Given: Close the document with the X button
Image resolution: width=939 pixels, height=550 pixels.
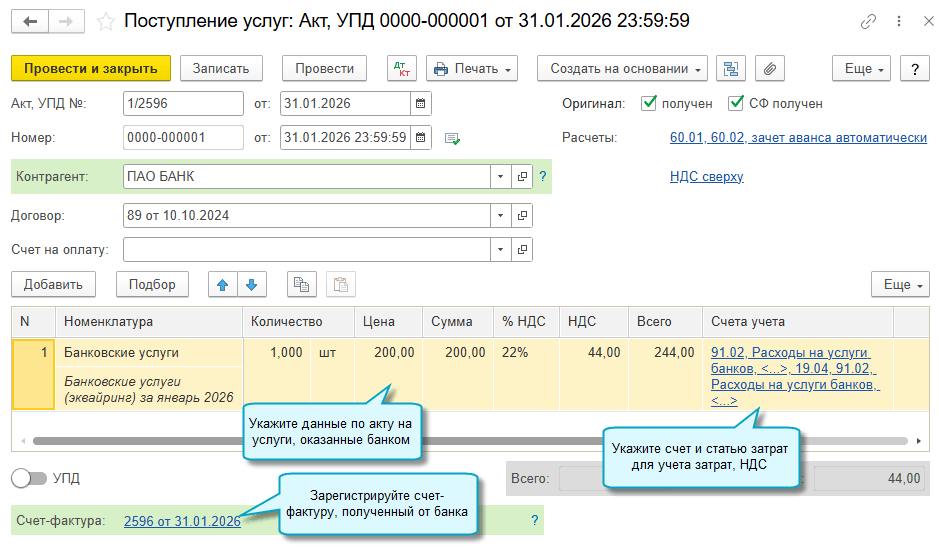Looking at the screenshot, I should coord(928,22).
